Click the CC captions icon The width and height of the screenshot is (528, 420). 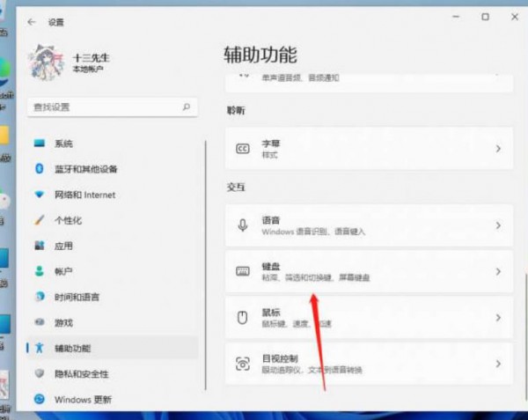point(243,149)
